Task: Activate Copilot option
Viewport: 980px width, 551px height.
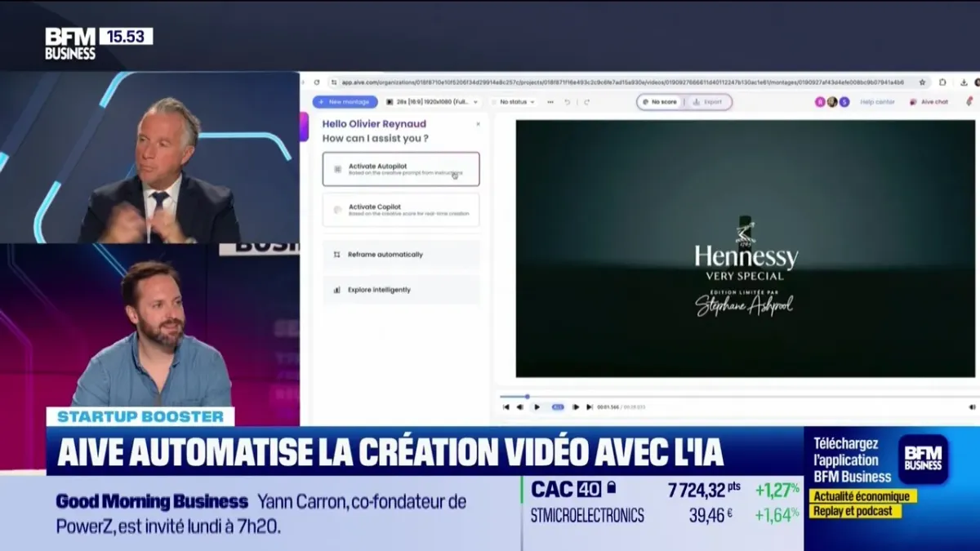Action: coord(401,210)
